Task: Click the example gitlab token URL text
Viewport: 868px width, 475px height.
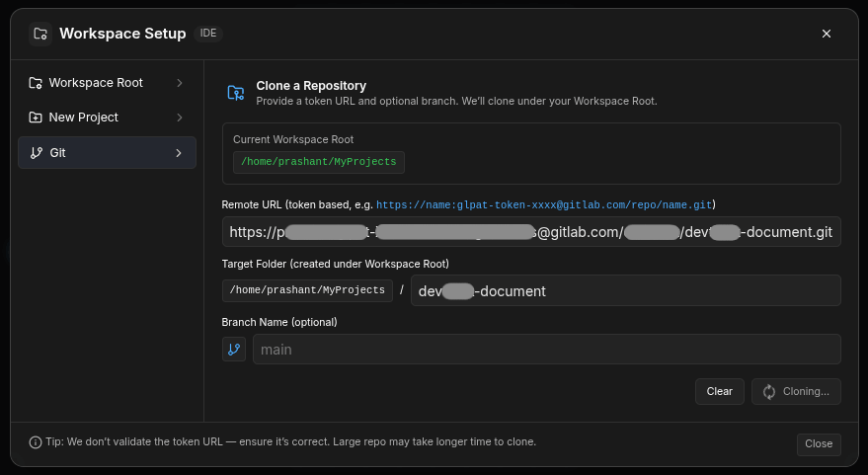Action: click(x=544, y=204)
